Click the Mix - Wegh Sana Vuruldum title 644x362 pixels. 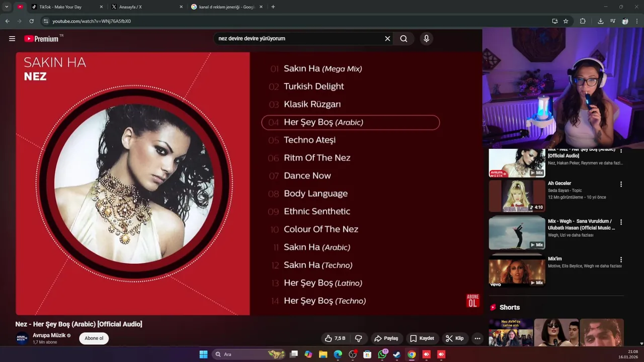tap(581, 224)
